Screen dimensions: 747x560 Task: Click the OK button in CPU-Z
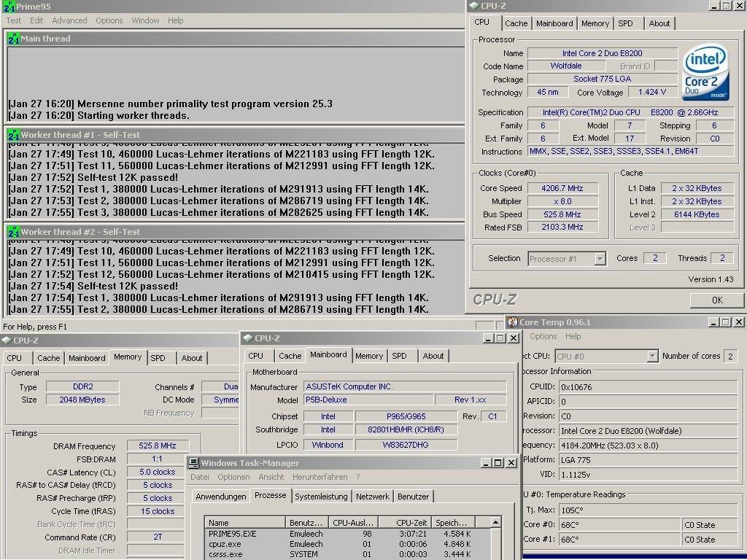(x=717, y=300)
